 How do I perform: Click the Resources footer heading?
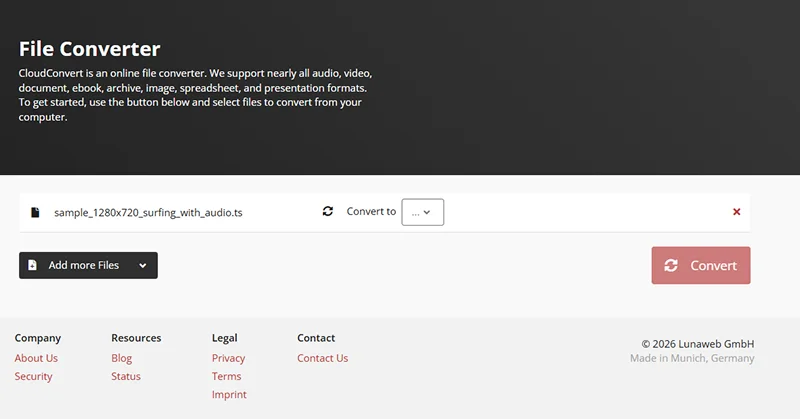[x=136, y=338]
